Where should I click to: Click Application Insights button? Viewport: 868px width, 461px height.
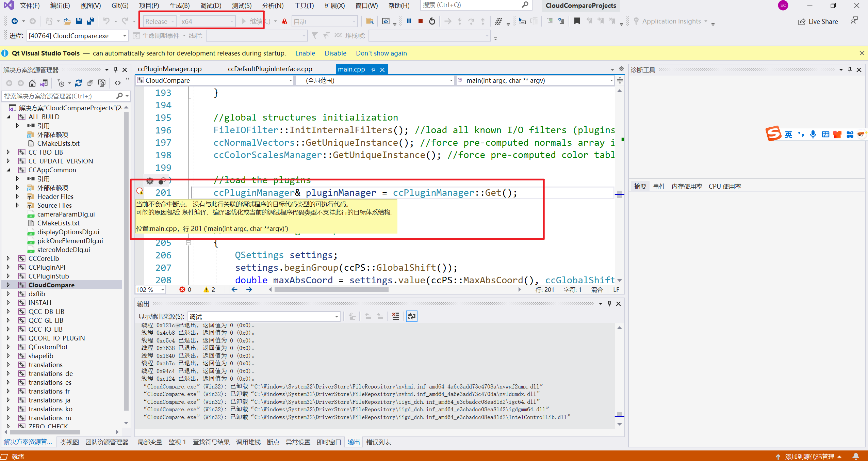(671, 21)
